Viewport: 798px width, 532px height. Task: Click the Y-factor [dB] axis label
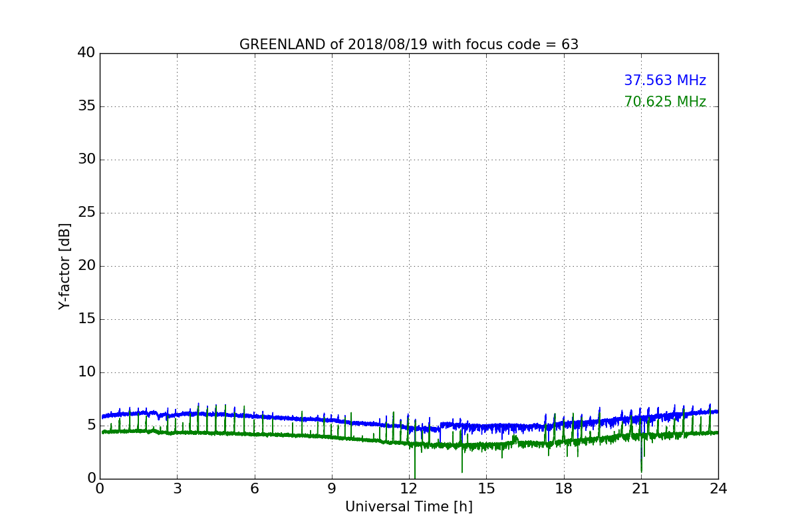tap(65, 266)
